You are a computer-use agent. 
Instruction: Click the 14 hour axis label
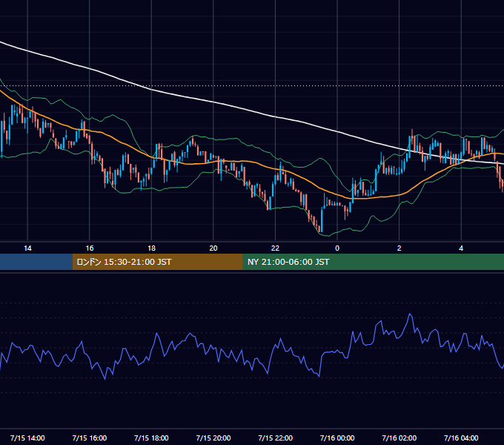(27, 248)
